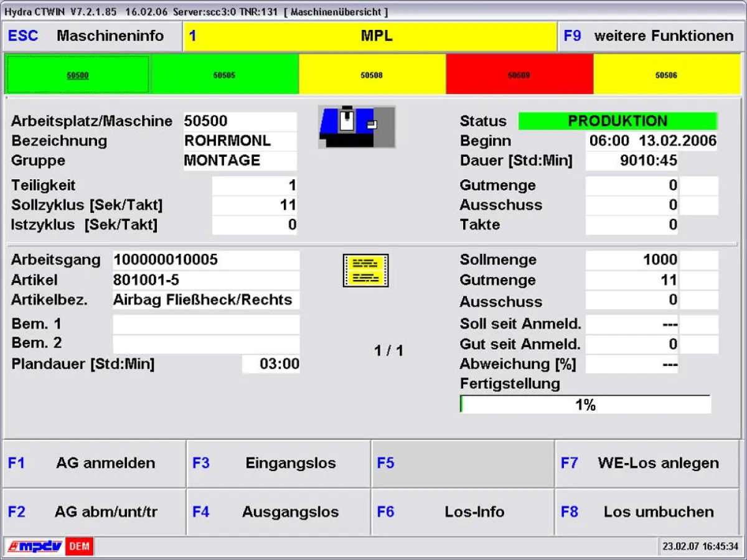
Task: Click F7 WE-Los anlegen
Action: (646, 464)
